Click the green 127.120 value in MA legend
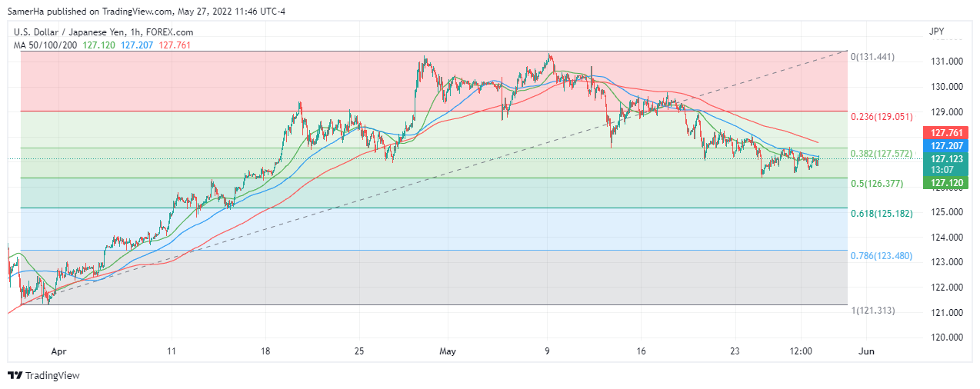Viewport: 980px width, 389px height. (98, 45)
